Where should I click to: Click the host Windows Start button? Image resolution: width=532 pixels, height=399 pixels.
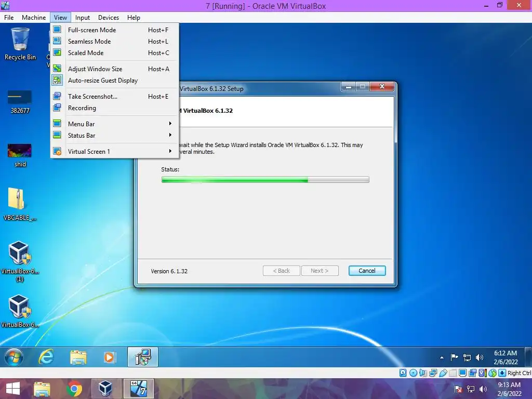[x=13, y=389]
